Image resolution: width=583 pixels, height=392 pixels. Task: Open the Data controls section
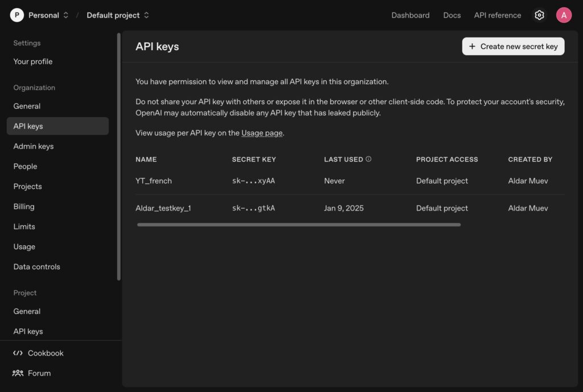[36, 267]
